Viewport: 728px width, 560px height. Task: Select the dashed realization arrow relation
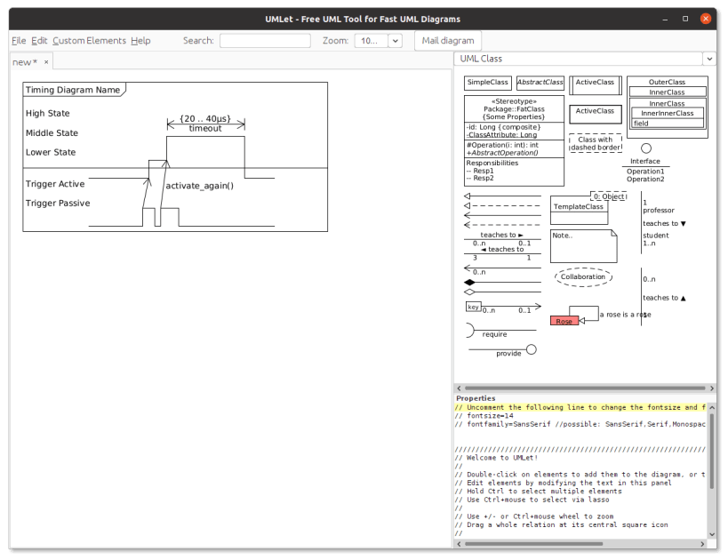pyautogui.click(x=502, y=205)
